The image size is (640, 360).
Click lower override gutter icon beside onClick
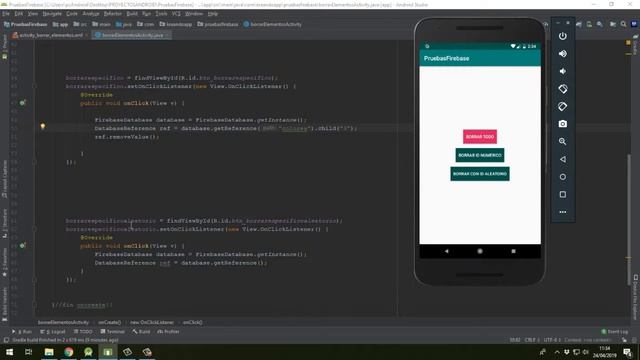tap(23, 246)
